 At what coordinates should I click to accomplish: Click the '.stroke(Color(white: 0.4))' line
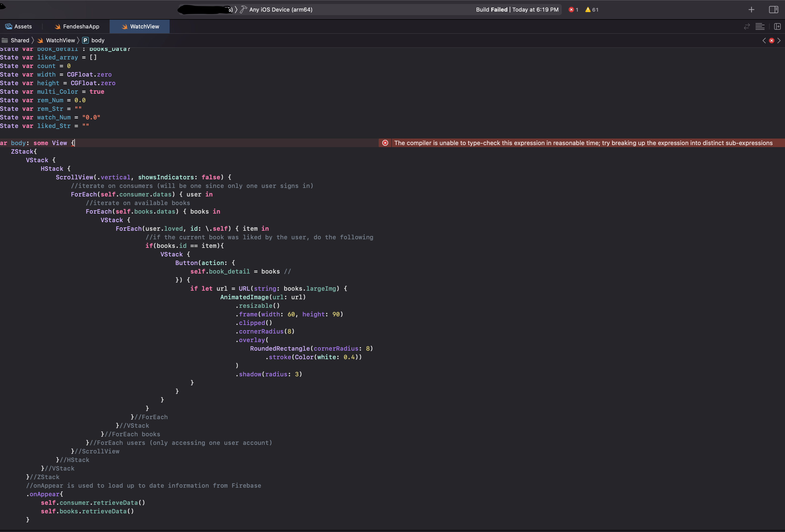tap(313, 357)
